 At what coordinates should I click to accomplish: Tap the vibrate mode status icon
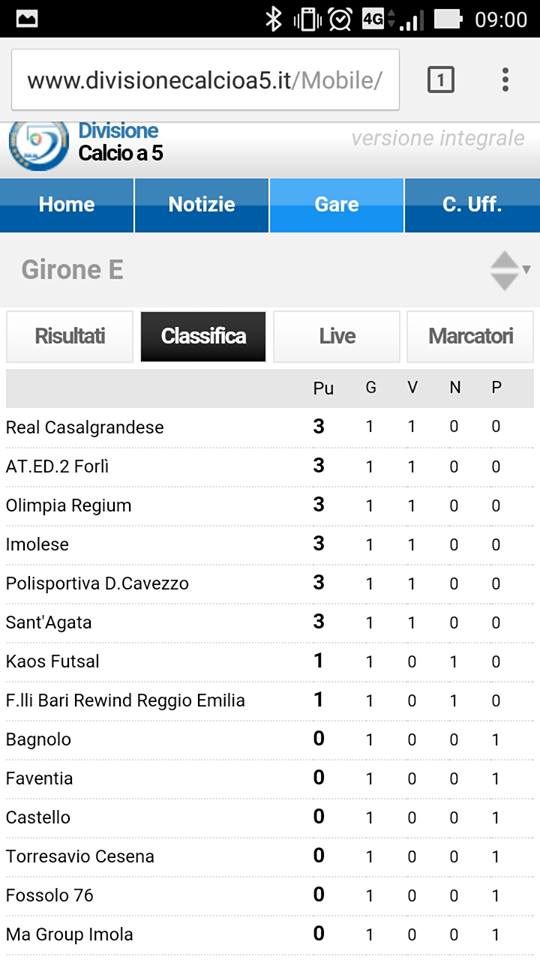307,19
